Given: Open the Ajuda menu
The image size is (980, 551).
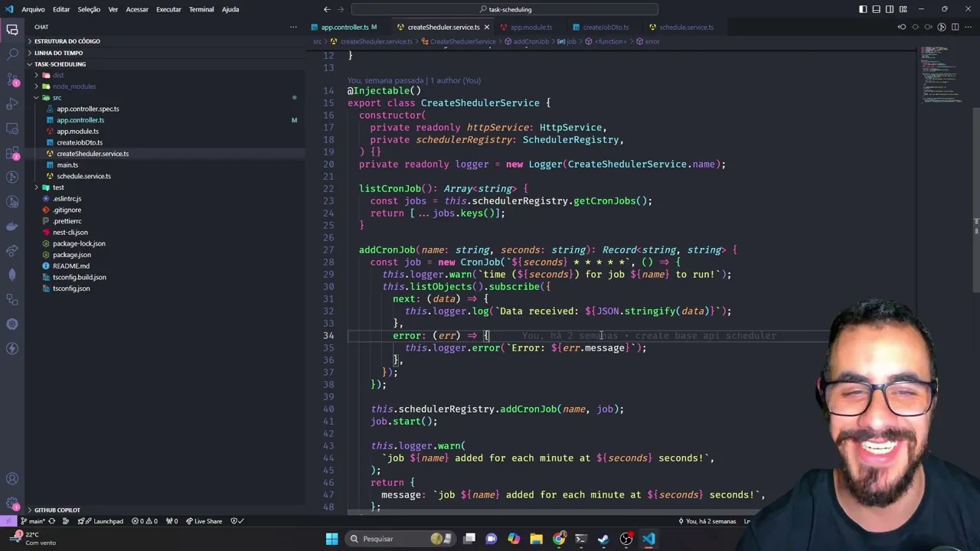Looking at the screenshot, I should 230,9.
